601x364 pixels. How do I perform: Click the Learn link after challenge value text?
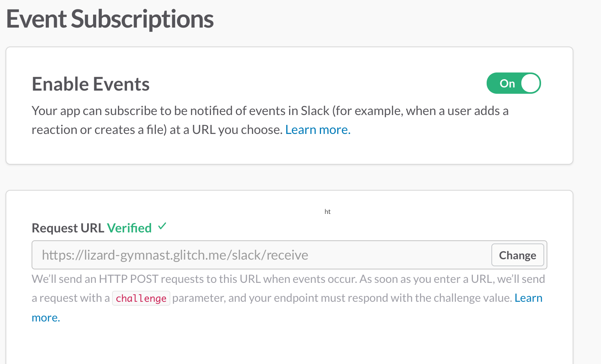click(528, 298)
